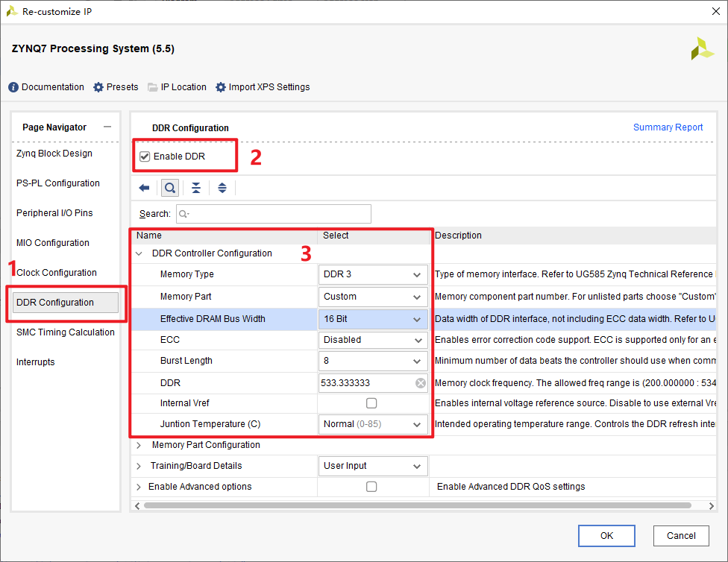Open the ECC dropdown

click(373, 340)
